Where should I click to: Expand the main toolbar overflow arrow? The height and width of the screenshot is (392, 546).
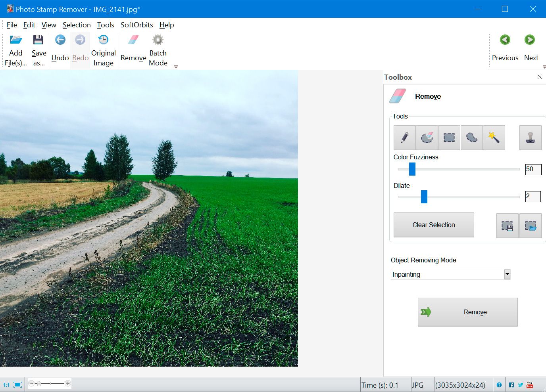pyautogui.click(x=176, y=67)
